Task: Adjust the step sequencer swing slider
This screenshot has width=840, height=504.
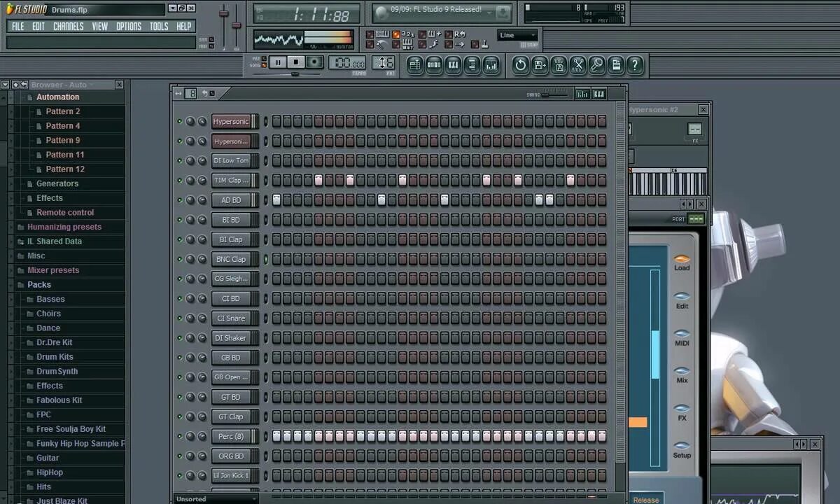Action: (x=554, y=94)
